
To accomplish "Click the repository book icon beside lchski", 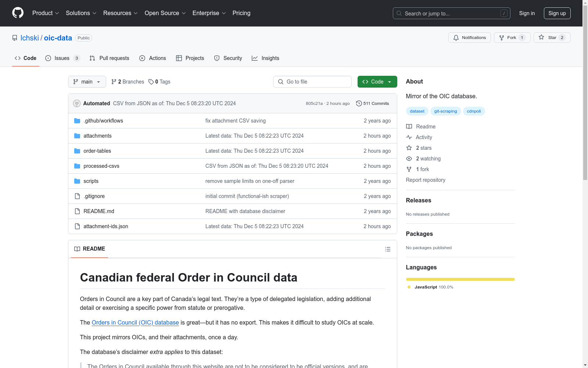I will pos(15,38).
